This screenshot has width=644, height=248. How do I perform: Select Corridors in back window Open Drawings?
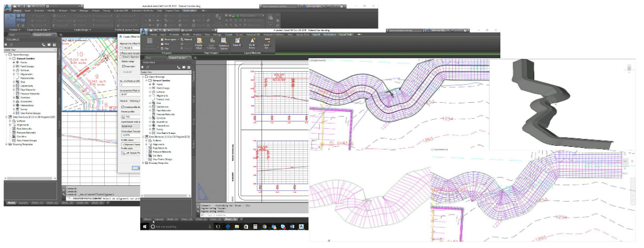pos(25,98)
